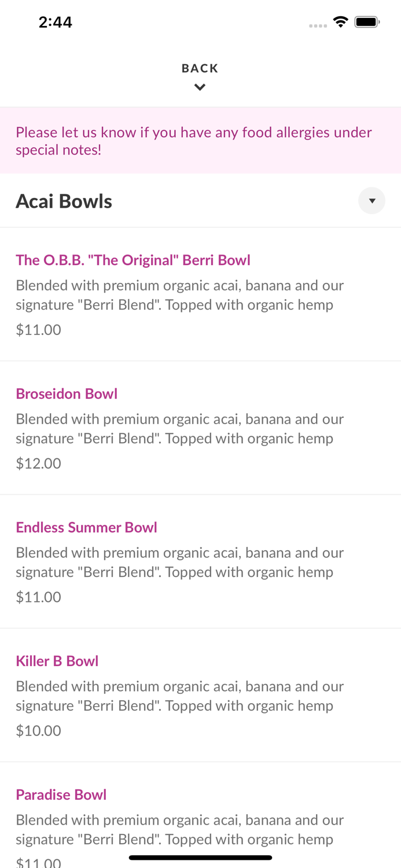Select the Broseidon Bowl item

(x=67, y=393)
